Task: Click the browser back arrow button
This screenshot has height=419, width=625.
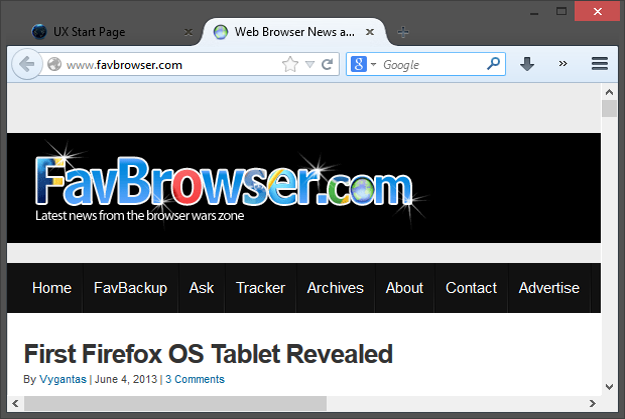Action: [x=26, y=64]
